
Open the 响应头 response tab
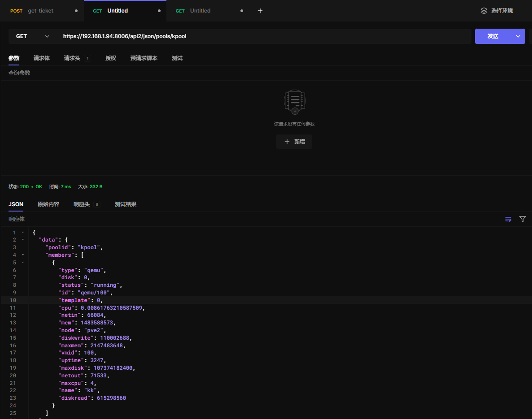click(x=82, y=204)
